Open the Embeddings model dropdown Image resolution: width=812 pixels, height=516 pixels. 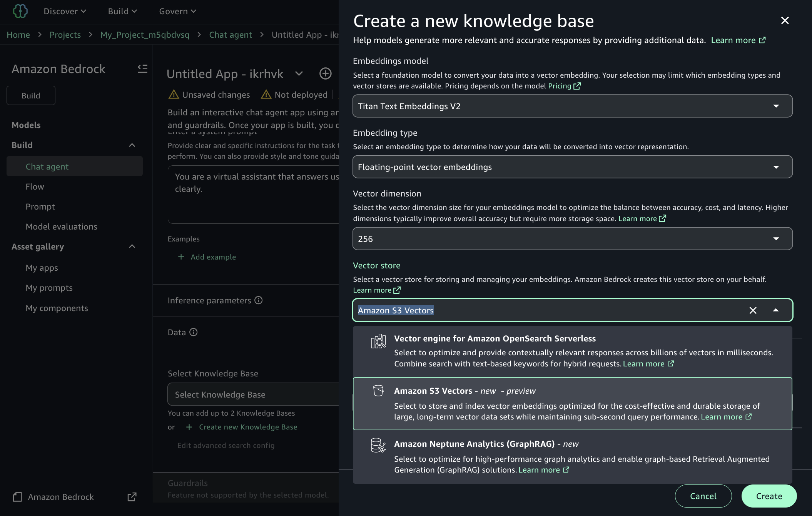click(x=572, y=106)
